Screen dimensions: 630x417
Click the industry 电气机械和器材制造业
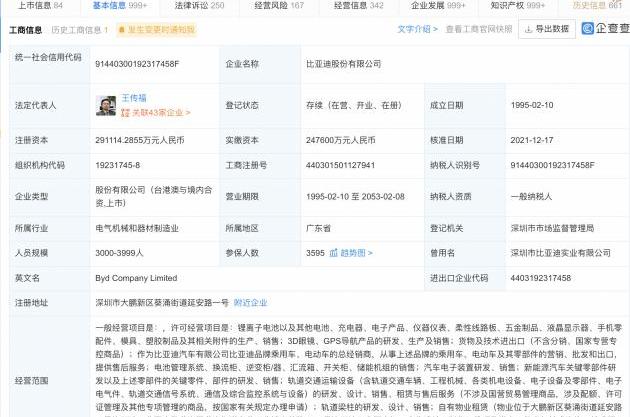tap(137, 228)
